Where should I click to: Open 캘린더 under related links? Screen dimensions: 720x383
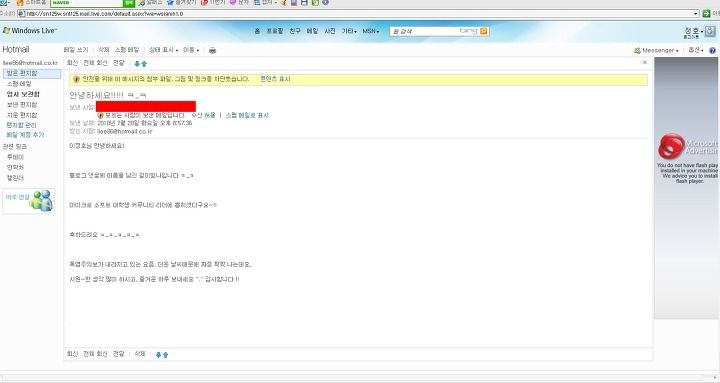15,178
